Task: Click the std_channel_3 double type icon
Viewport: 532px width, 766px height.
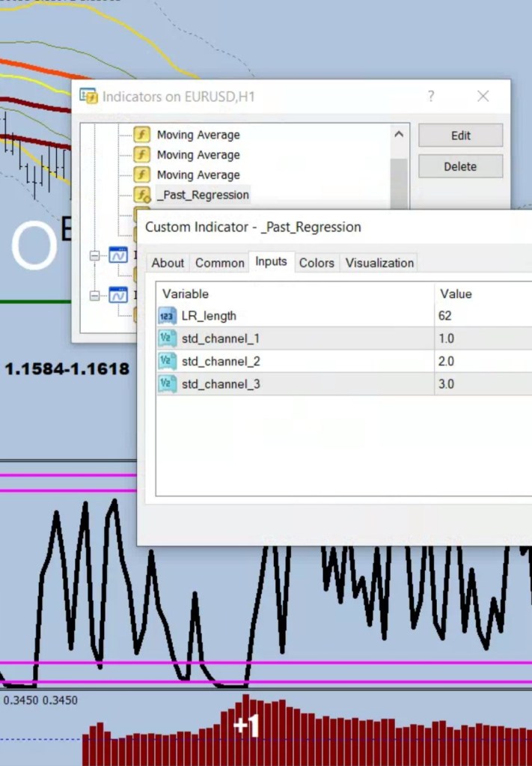Action: tap(167, 384)
